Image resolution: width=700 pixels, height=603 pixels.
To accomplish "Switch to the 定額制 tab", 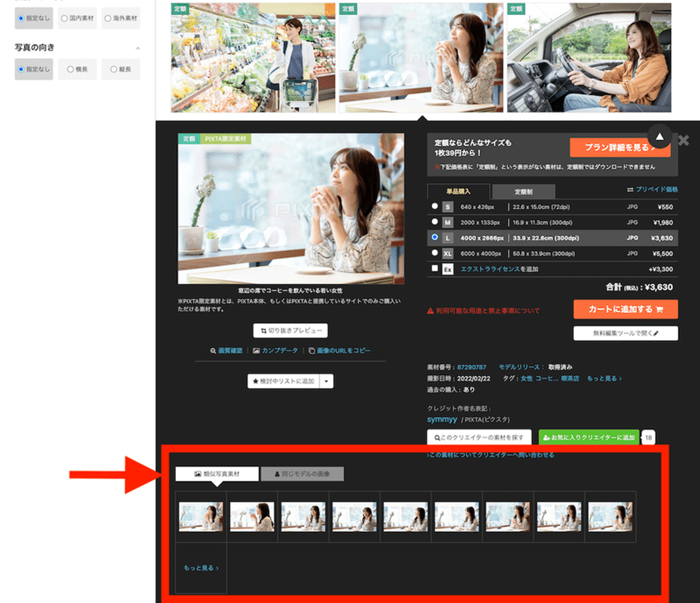I will pos(524,192).
